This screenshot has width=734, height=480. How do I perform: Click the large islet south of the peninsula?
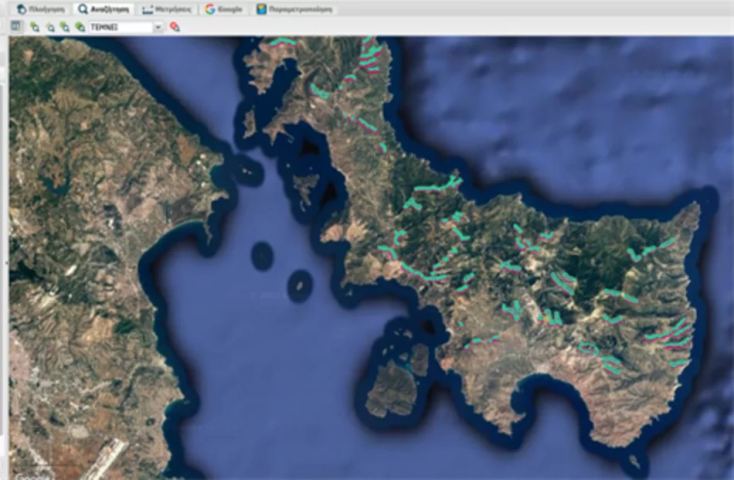coord(388,389)
